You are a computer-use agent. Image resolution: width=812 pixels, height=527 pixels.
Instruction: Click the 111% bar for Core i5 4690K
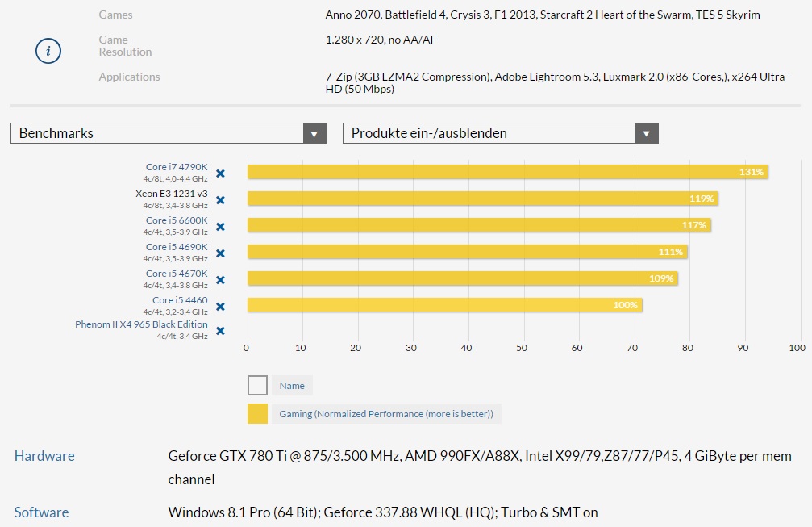pos(468,252)
